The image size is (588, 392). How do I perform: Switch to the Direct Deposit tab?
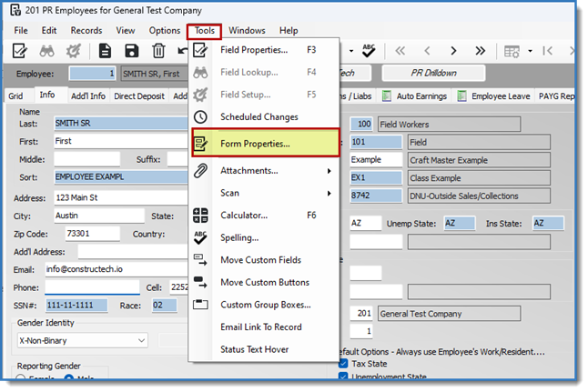pos(139,95)
